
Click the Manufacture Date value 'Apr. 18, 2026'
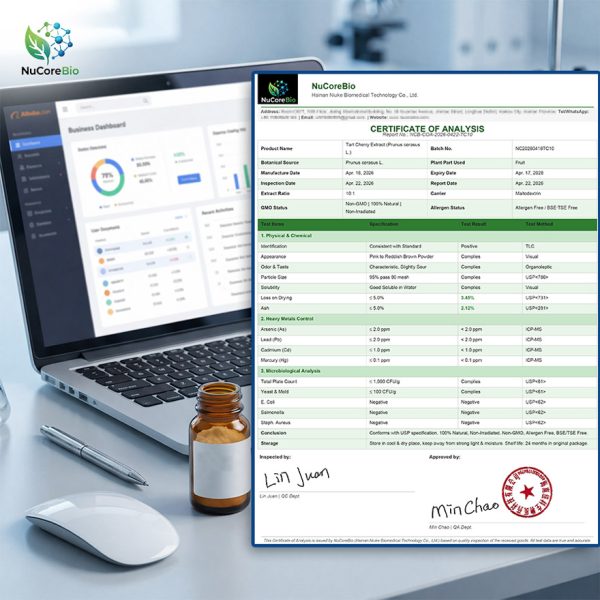coord(360,173)
